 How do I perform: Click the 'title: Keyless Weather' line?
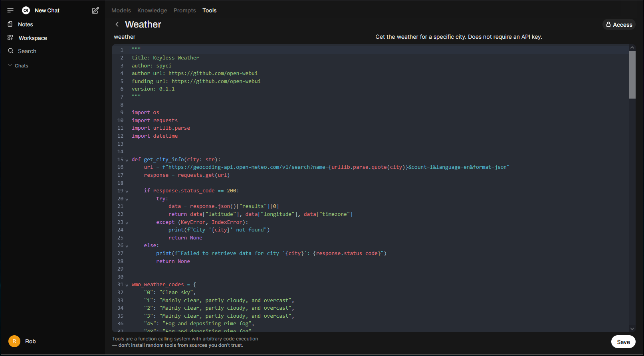click(165, 58)
